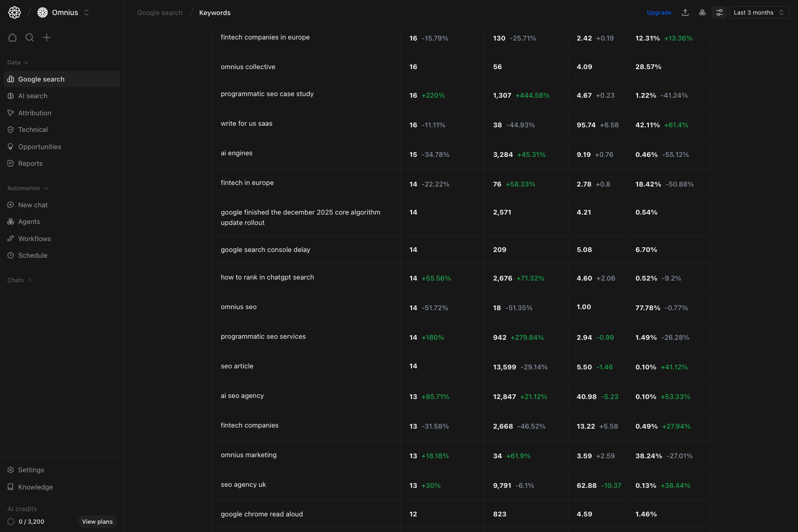Screen dimensions: 798x532
Task: Click the export/share icon in top bar
Action: coord(685,12)
